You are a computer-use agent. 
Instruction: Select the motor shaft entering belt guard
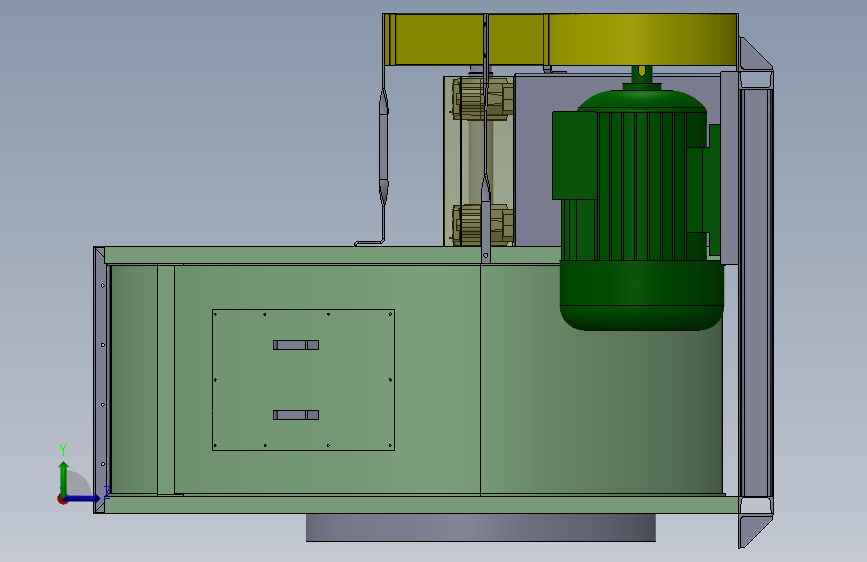641,74
